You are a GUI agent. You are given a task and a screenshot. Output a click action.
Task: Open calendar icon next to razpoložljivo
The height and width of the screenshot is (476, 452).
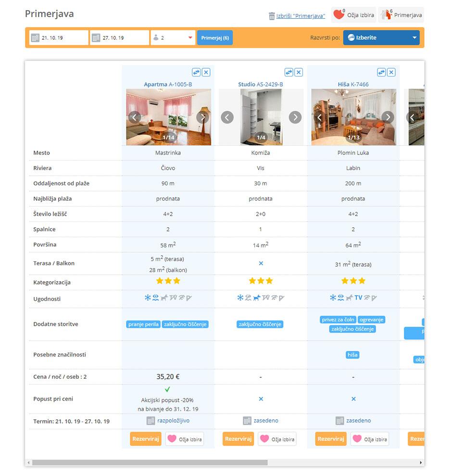[x=151, y=421]
